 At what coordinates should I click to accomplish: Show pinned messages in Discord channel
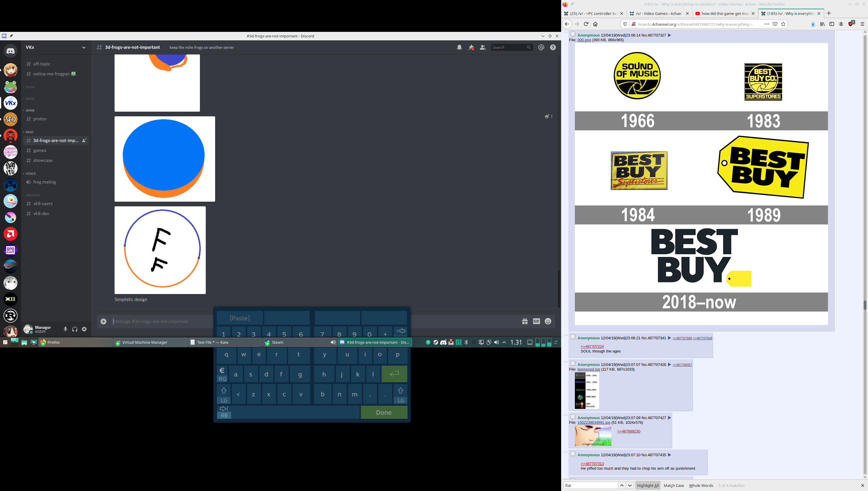point(471,48)
